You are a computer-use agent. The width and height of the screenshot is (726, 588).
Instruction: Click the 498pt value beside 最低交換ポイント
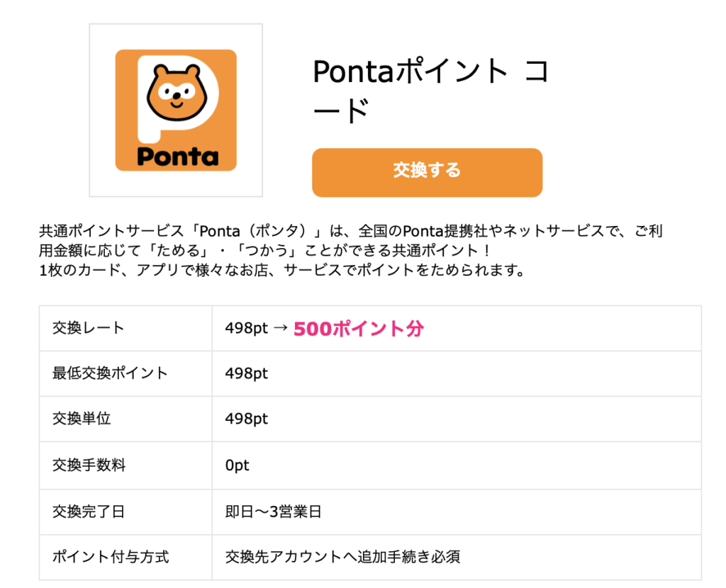click(246, 373)
